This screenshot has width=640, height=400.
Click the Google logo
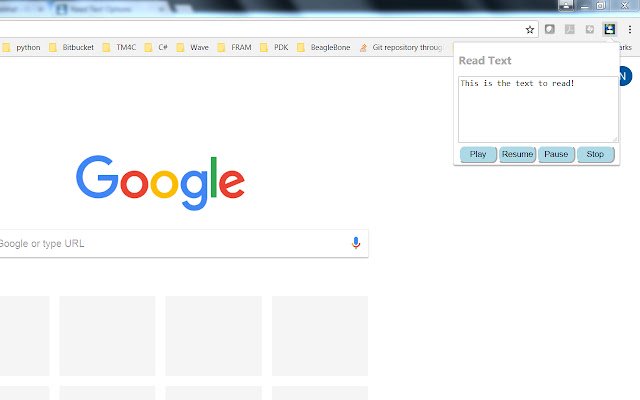[160, 182]
